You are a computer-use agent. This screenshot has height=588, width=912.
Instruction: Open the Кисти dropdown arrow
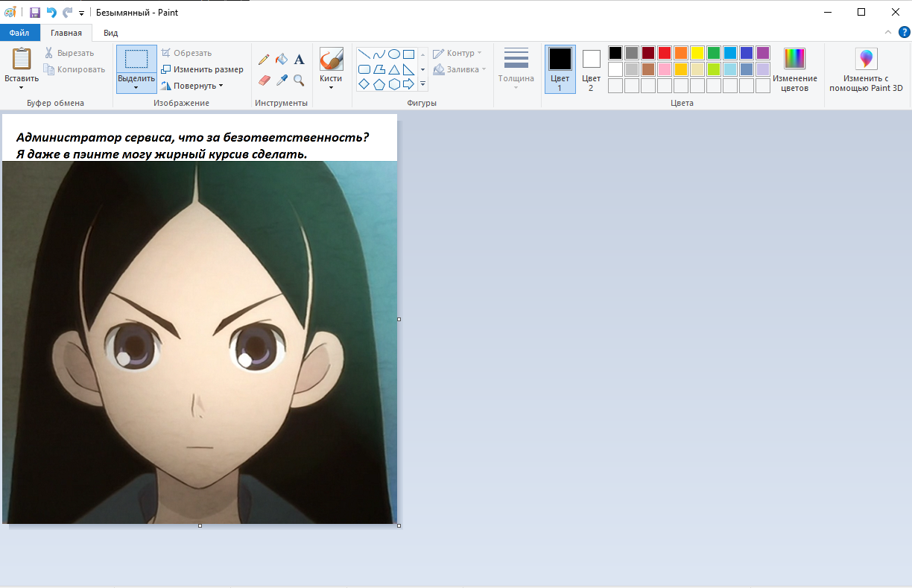coord(331,87)
